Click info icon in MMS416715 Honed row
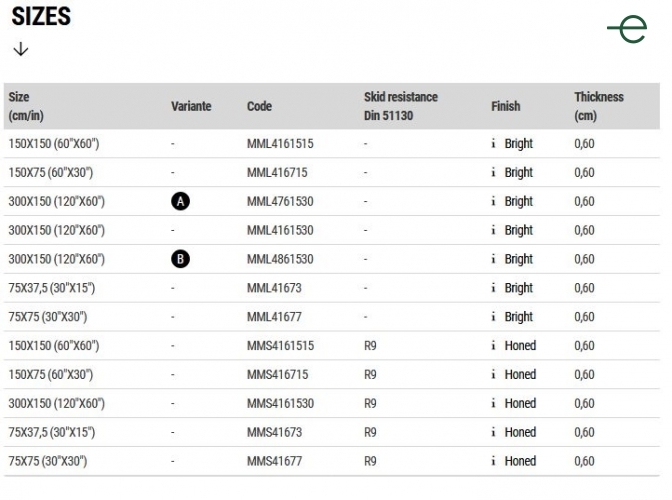 tap(493, 374)
